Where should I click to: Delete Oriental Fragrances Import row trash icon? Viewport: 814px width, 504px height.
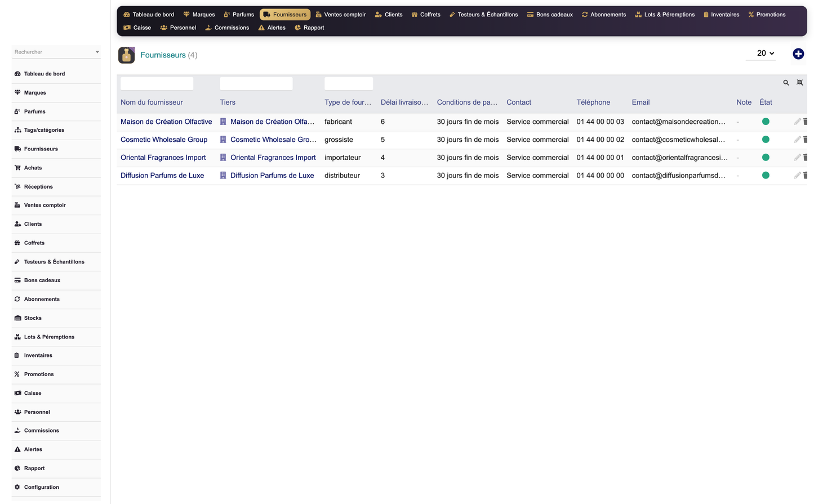click(806, 158)
